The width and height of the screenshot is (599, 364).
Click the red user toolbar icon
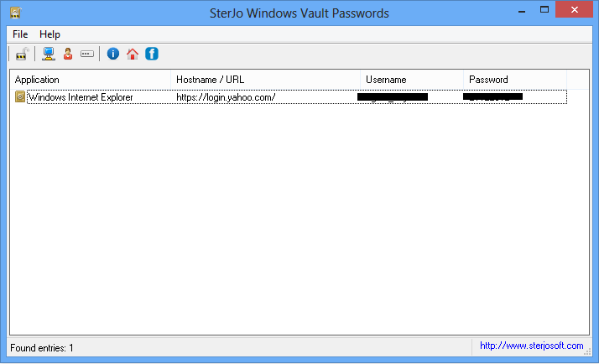68,55
